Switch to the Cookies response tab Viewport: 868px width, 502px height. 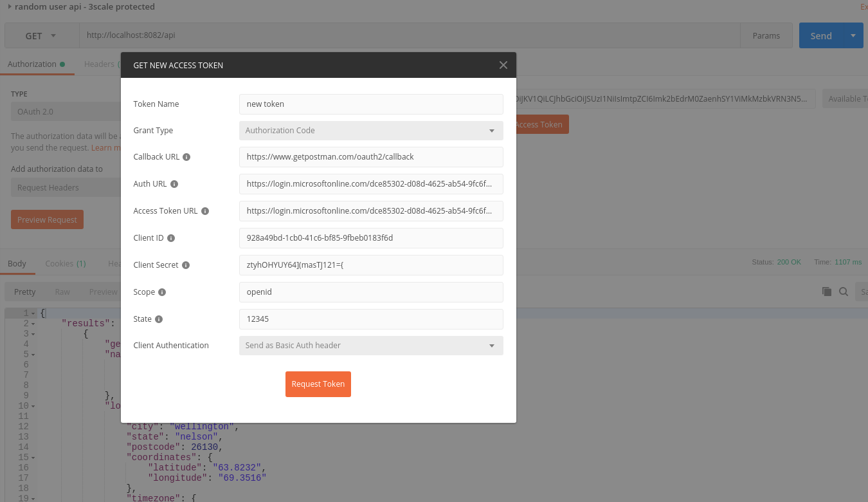65,263
